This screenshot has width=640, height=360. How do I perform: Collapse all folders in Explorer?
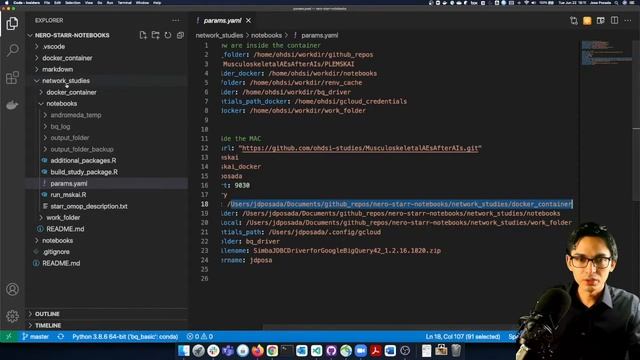pyautogui.click(x=180, y=35)
